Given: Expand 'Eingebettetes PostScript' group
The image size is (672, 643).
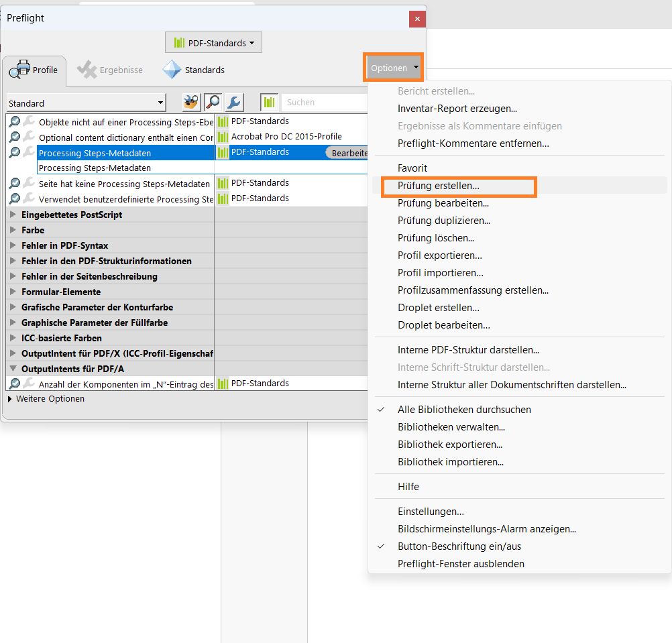Looking at the screenshot, I should coord(13,214).
